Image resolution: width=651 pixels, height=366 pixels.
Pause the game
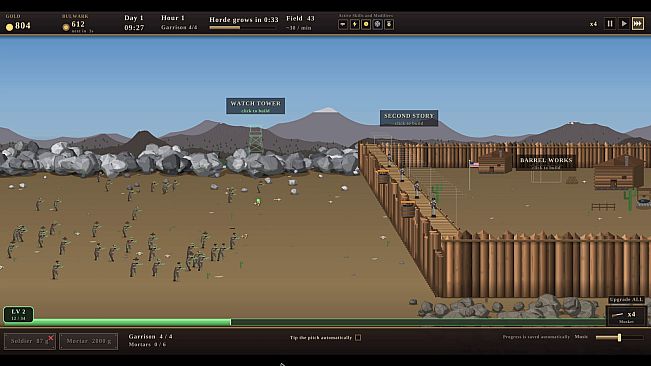(609, 24)
